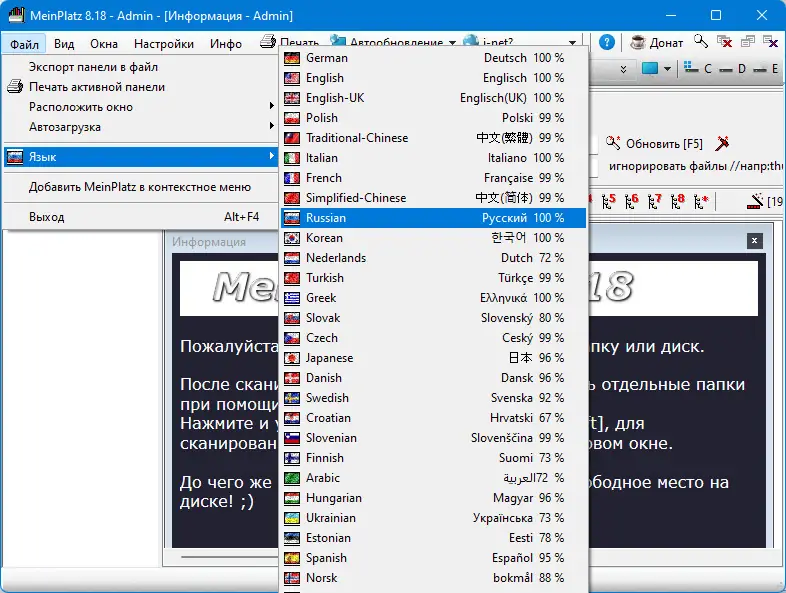
Task: Select English-UK language
Action: tap(433, 98)
